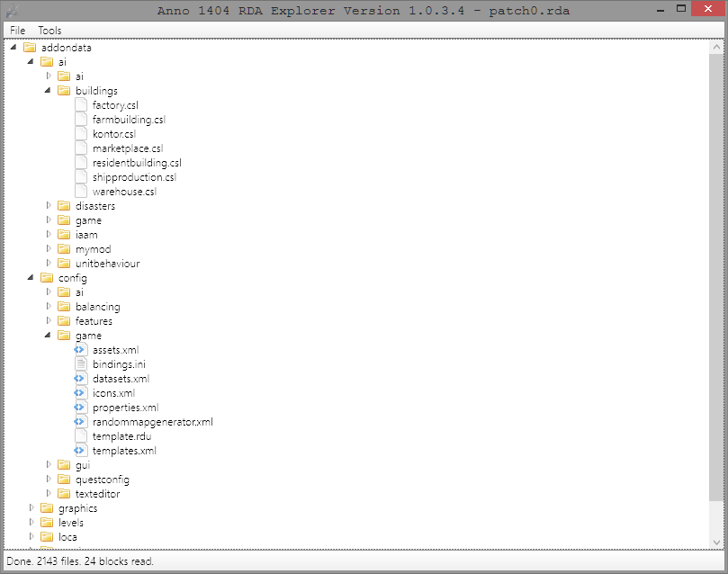Click the residentbuilding.csl file icon

tap(81, 163)
